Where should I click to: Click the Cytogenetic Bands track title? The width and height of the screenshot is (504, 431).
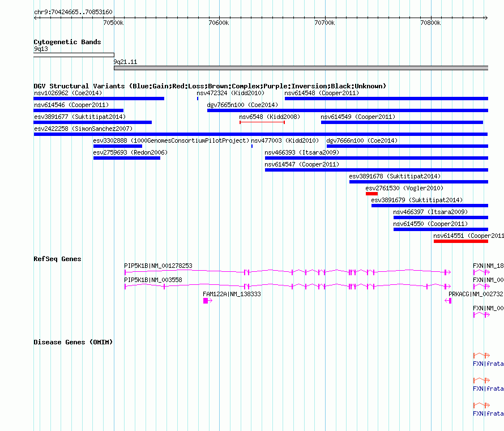pos(67,42)
